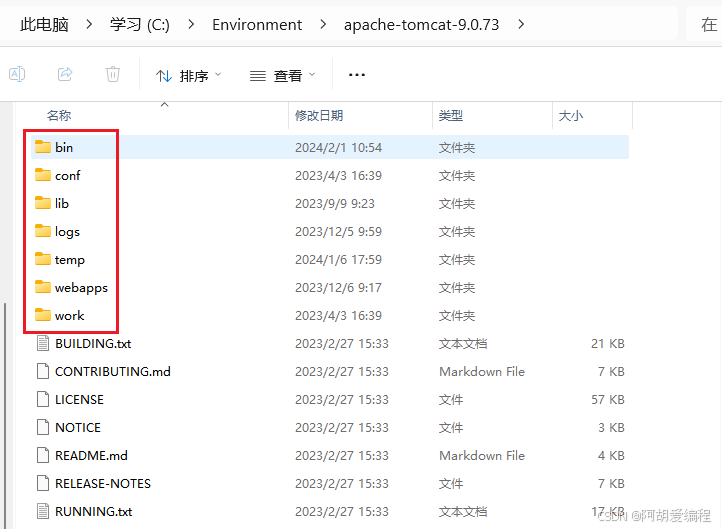
Task: Click Markdown File type of CONTRIBUTING.md
Action: pyautogui.click(x=482, y=372)
